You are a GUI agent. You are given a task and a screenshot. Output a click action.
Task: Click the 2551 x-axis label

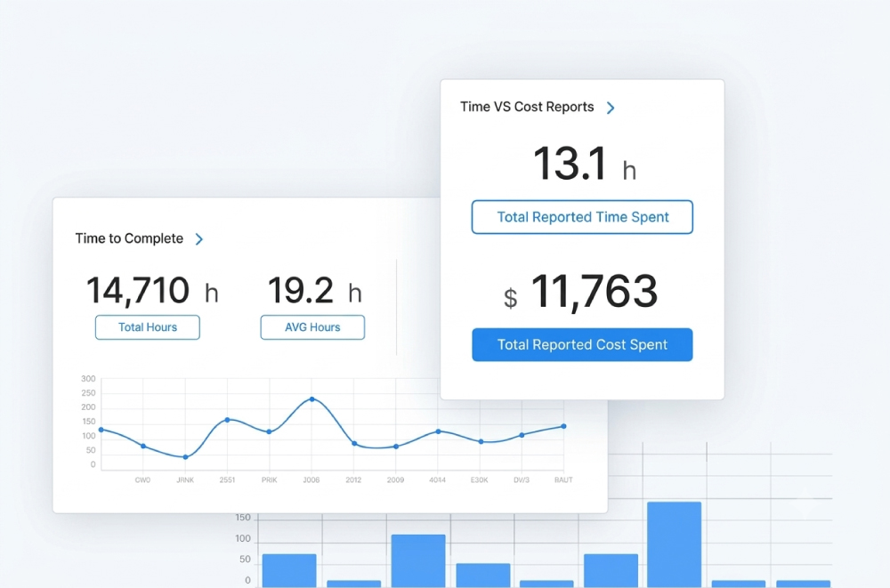point(227,480)
